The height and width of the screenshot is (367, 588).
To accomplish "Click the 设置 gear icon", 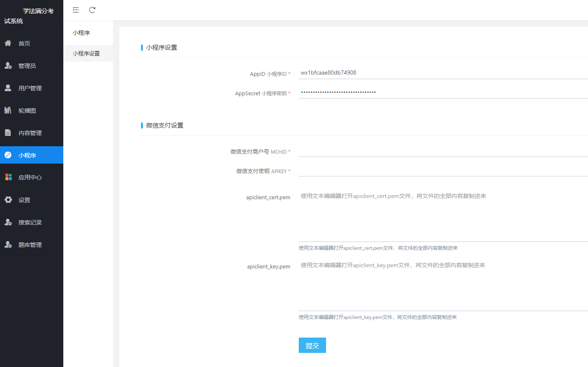I will (x=8, y=200).
